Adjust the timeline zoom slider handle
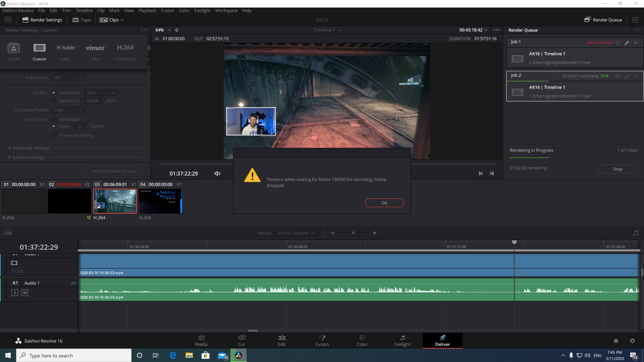Image resolution: width=644 pixels, height=362 pixels. point(353,233)
